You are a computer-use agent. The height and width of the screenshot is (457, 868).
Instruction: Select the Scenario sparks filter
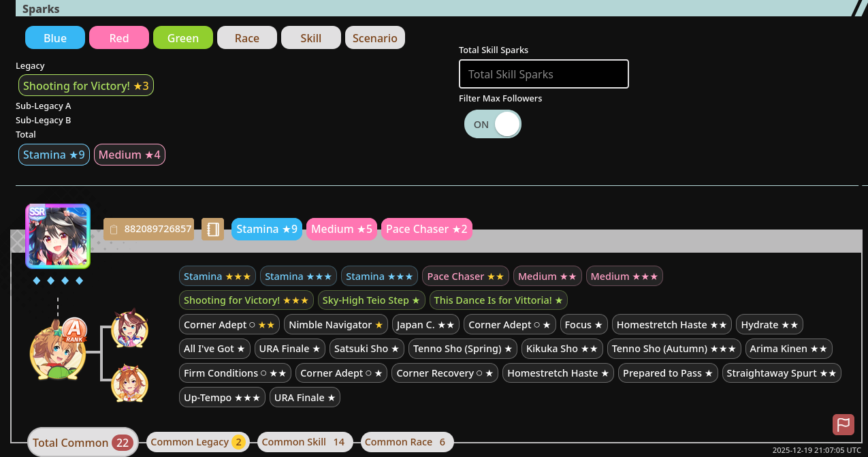(375, 37)
